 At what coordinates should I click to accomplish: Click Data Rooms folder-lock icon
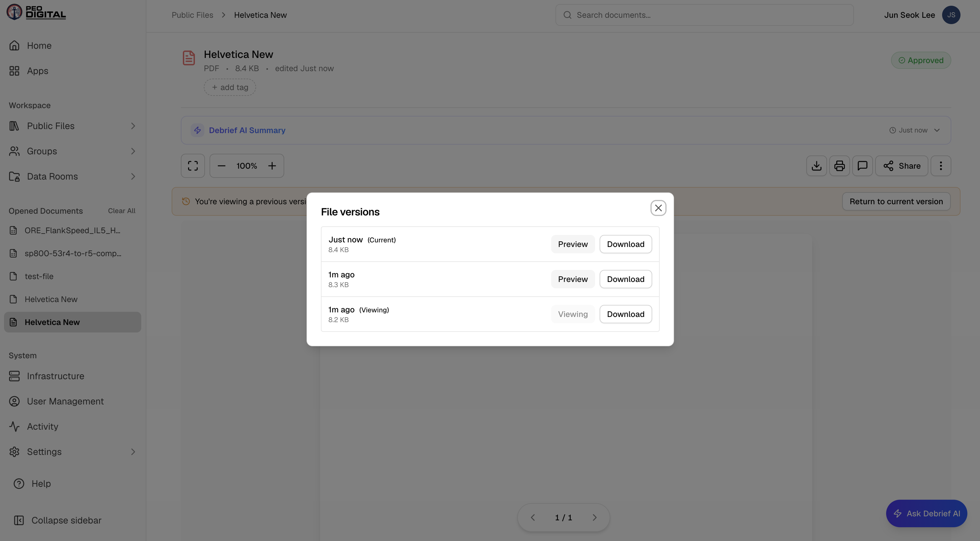14,176
